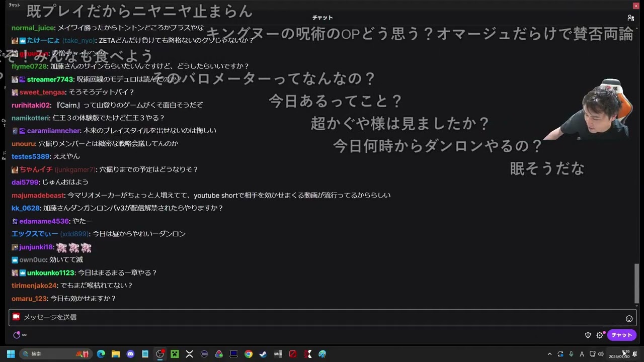Click streamer7743's username
Viewport: 644px width, 362px height.
50,79
